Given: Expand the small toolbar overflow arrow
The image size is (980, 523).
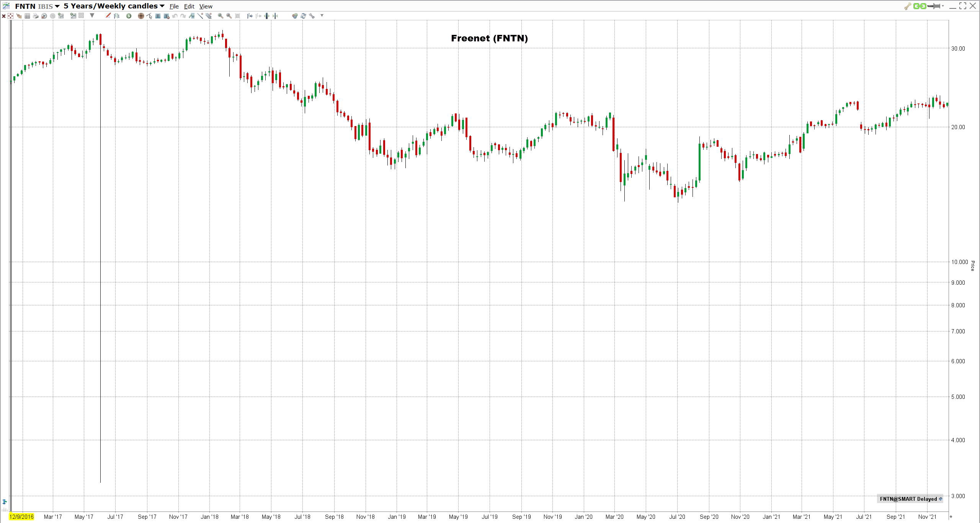Looking at the screenshot, I should coord(322,15).
